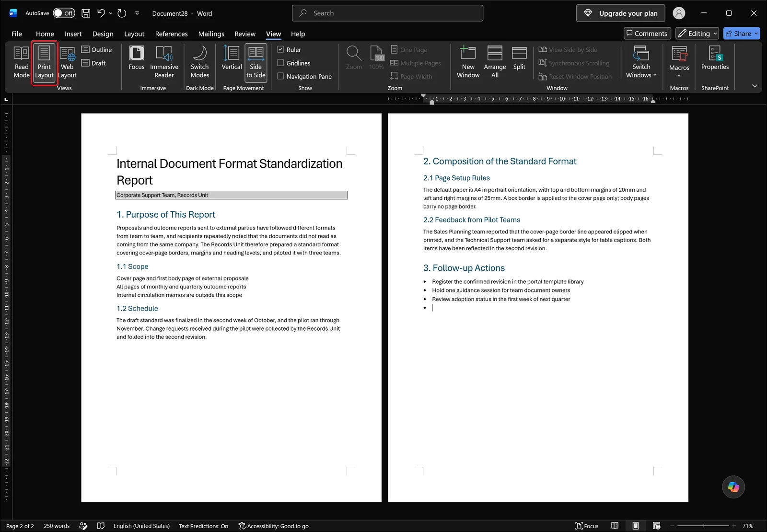Open Customize Quick Access Toolbar dropdown
The width and height of the screenshot is (767, 532).
[137, 13]
